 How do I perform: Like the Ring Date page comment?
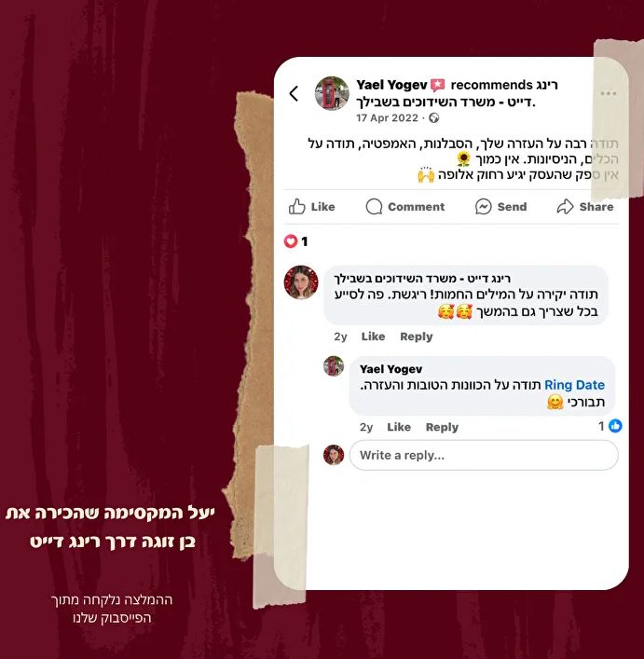click(373, 336)
